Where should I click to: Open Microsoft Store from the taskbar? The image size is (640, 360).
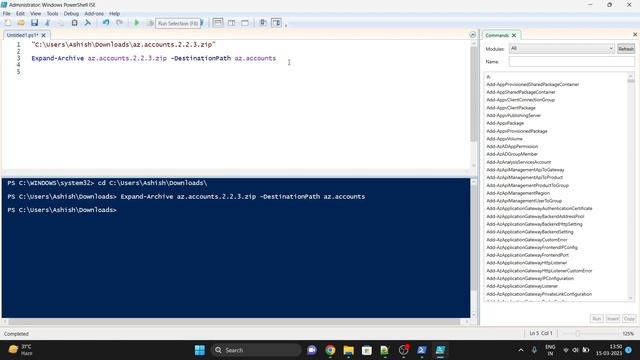point(367,350)
